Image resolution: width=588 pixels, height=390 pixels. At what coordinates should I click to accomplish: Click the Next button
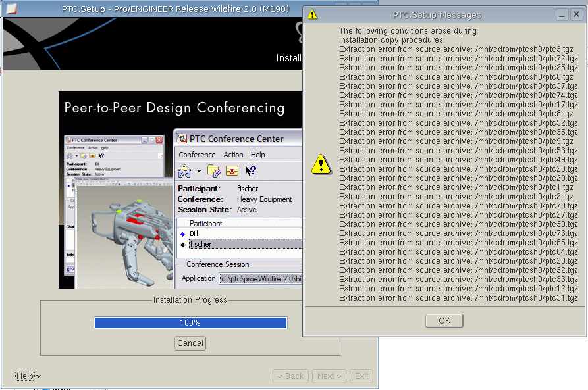329,376
